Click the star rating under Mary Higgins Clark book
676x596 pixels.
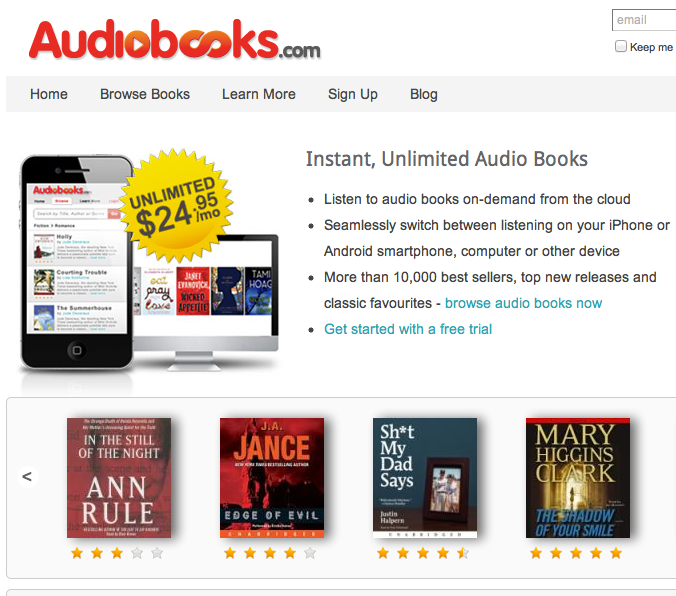tap(576, 553)
